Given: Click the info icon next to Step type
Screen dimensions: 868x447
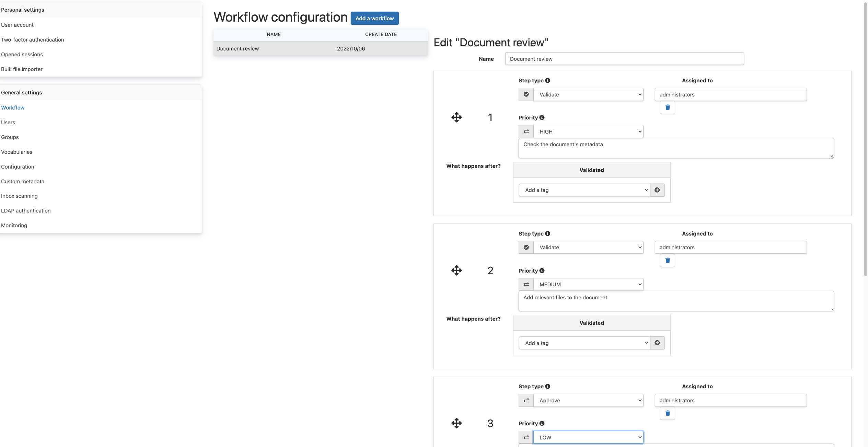Looking at the screenshot, I should [548, 80].
